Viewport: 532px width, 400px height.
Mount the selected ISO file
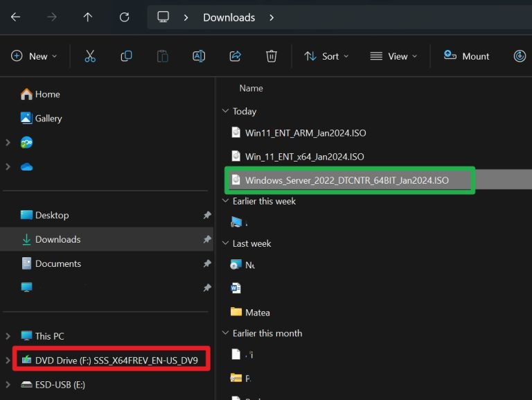point(467,56)
